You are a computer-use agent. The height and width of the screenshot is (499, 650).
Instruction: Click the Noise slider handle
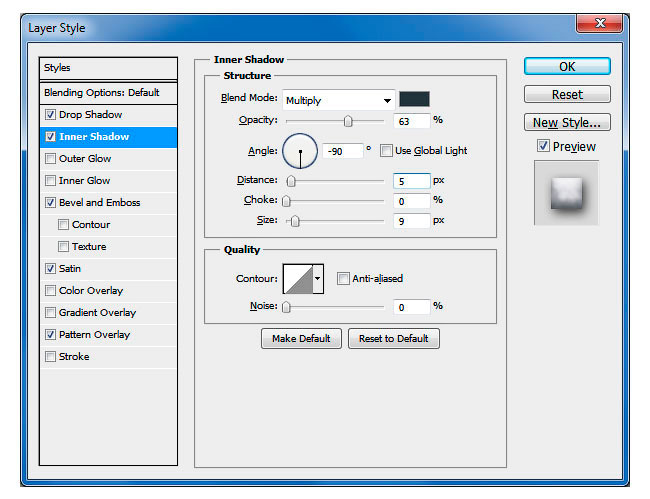(x=286, y=307)
